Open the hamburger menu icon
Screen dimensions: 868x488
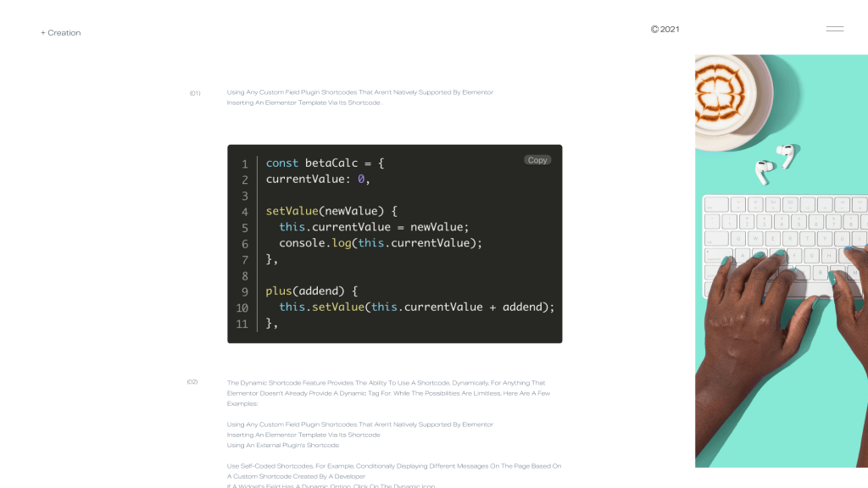(835, 29)
